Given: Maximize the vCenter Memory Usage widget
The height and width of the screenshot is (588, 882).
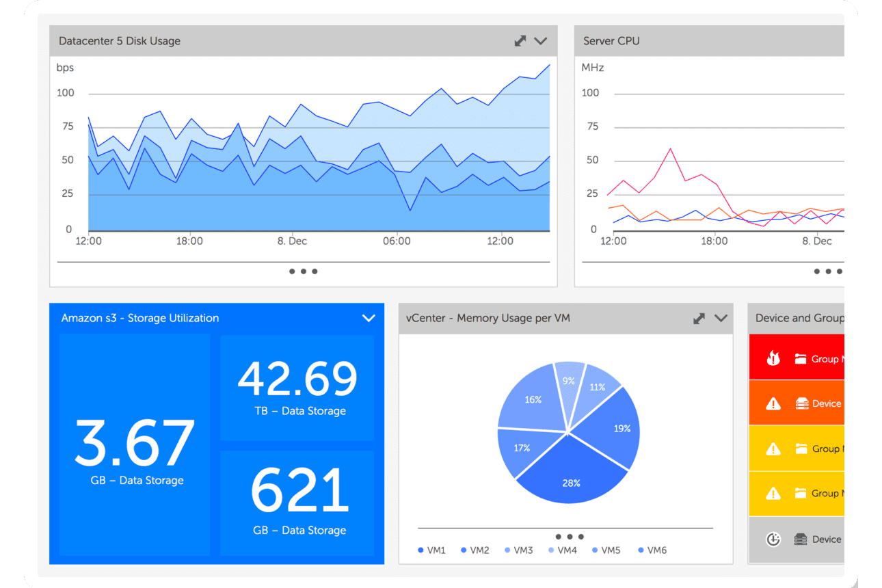Looking at the screenshot, I should point(699,318).
